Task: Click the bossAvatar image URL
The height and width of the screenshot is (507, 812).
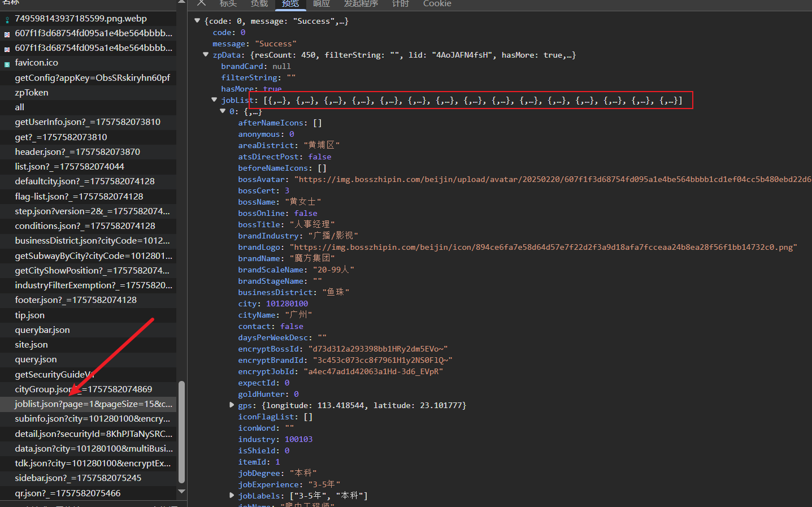Action: pos(553,179)
